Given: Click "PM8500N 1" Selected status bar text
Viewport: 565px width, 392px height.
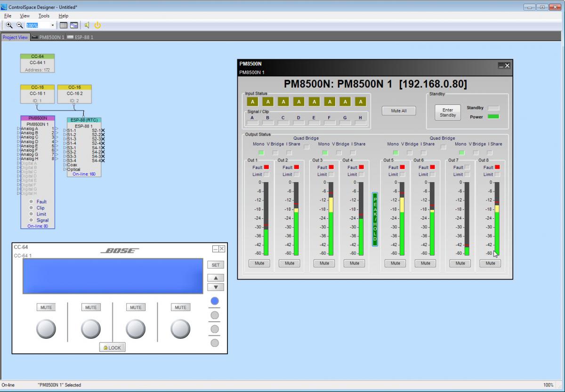Looking at the screenshot, I should [x=59, y=385].
